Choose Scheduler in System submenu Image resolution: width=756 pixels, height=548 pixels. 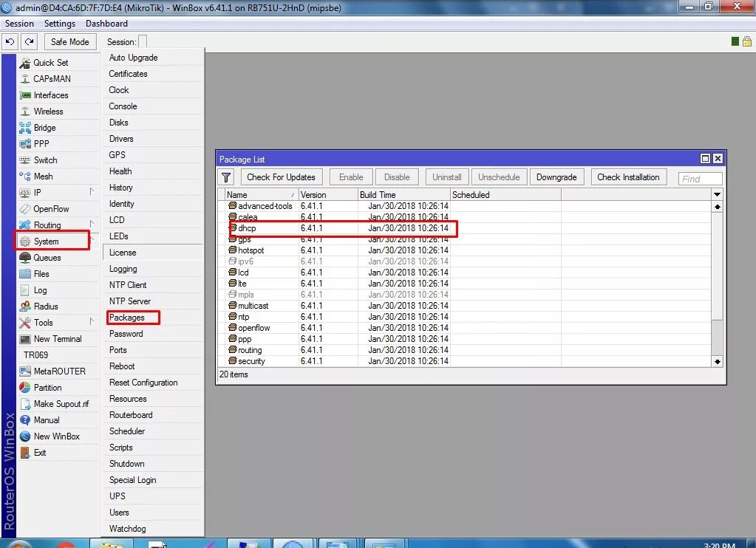coord(152,431)
